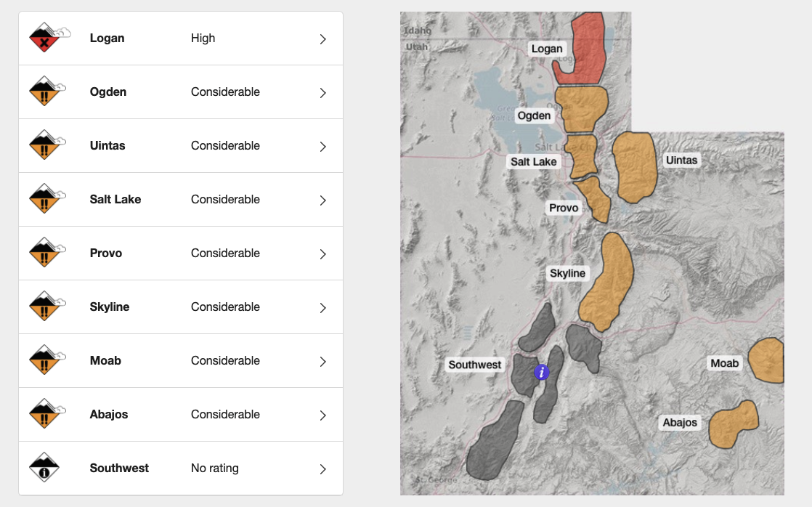Click the Abajos danger rating icon
This screenshot has height=507, width=812.
[x=46, y=415]
